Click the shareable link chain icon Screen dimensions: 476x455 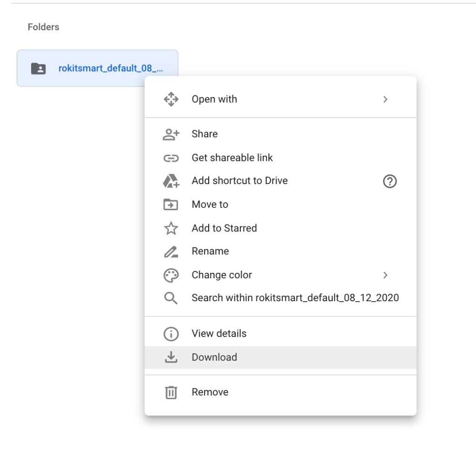coord(171,158)
